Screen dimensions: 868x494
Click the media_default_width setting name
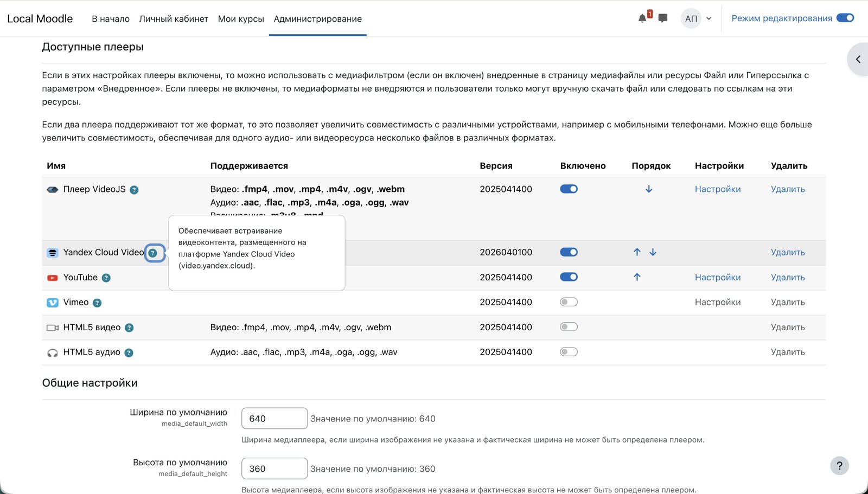pyautogui.click(x=194, y=424)
